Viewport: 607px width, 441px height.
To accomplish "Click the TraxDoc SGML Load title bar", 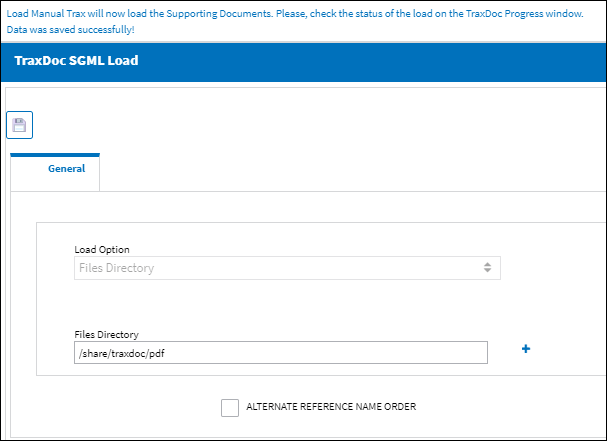I will point(76,61).
